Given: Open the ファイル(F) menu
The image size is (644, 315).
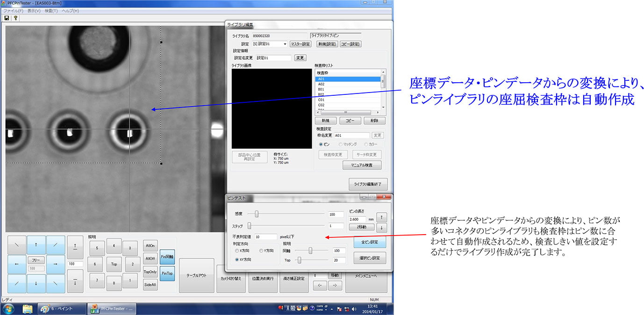Looking at the screenshot, I should (13, 11).
